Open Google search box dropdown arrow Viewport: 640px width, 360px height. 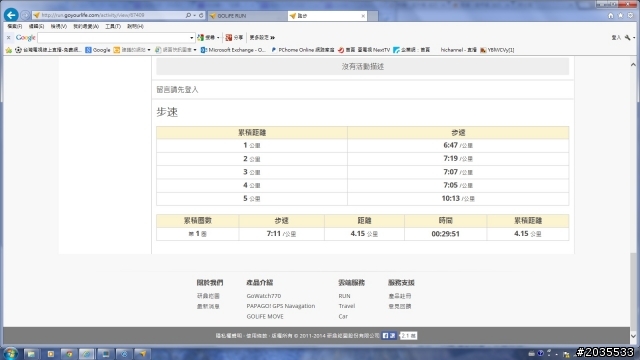pos(191,38)
